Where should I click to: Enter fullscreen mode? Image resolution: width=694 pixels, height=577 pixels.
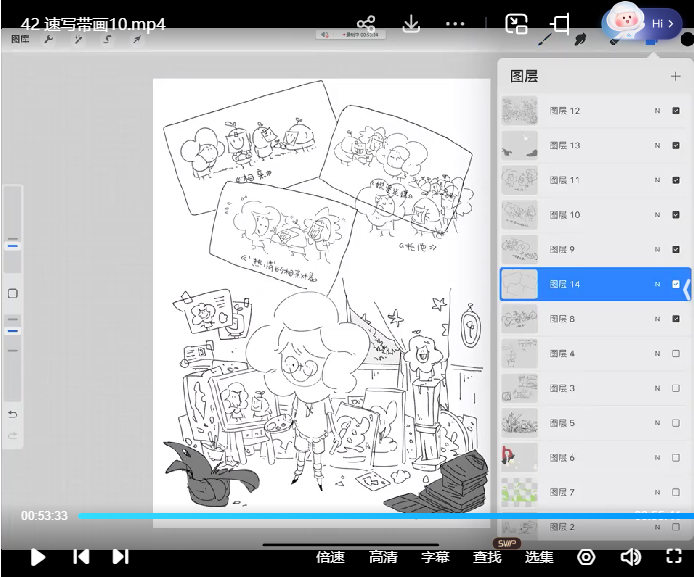pos(674,557)
